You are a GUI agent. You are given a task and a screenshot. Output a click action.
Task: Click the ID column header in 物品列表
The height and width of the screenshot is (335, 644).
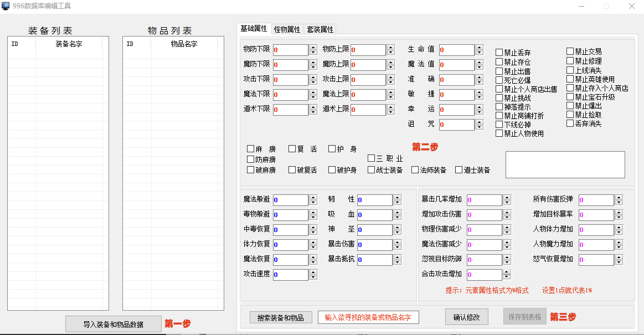click(x=137, y=44)
